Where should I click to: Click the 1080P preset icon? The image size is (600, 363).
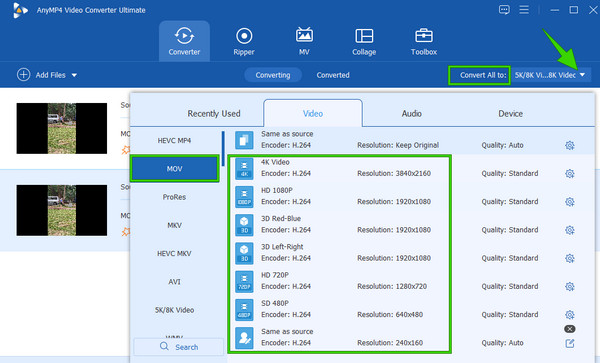(x=244, y=197)
